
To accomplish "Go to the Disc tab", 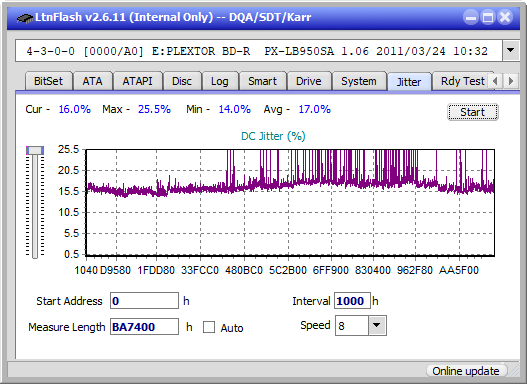I will coord(182,81).
